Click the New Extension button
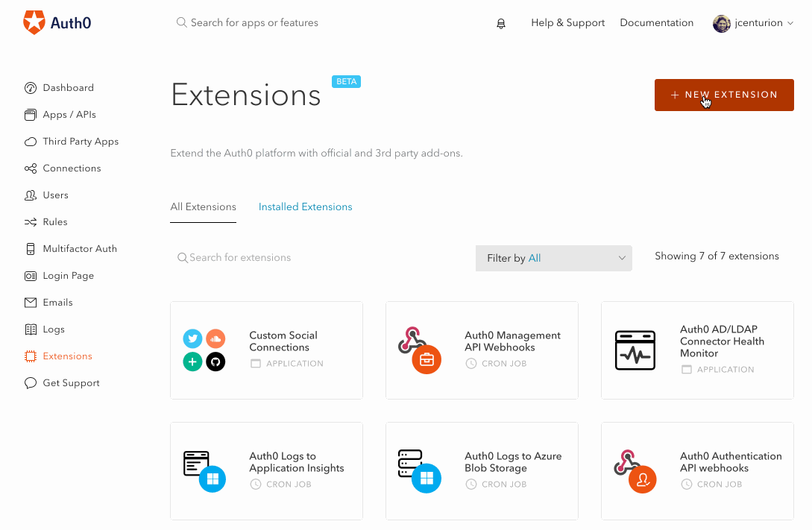The width and height of the screenshot is (812, 530). pyautogui.click(x=724, y=95)
